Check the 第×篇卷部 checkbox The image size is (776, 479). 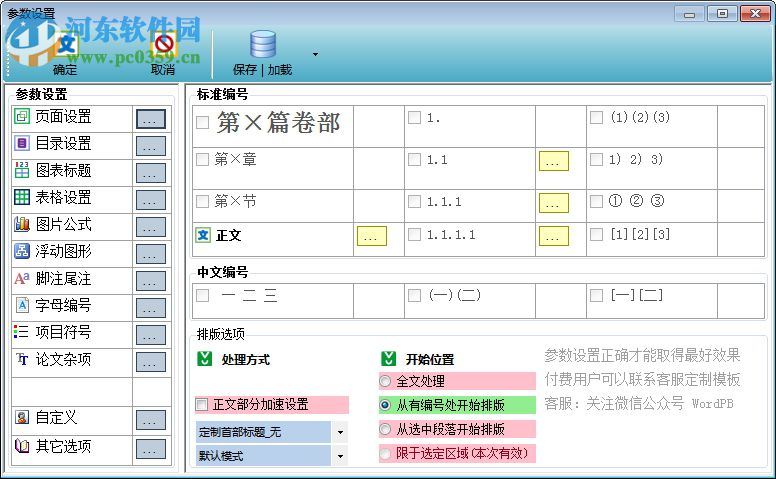[202, 122]
